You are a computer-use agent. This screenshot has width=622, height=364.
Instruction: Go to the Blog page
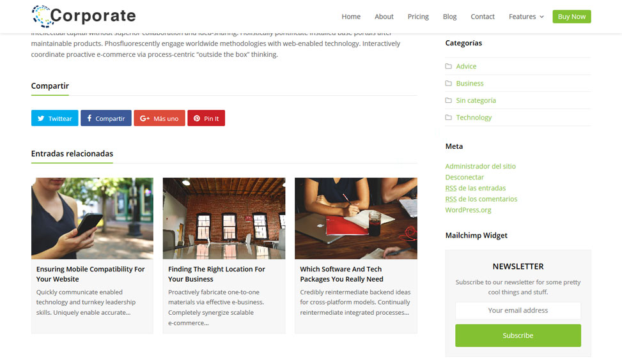click(450, 17)
